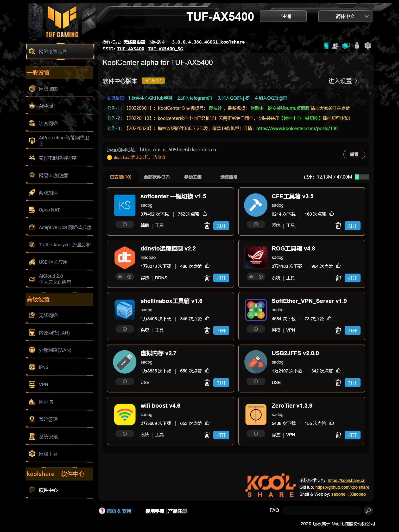Click the ddnsto home icon
399x532 pixels.
point(120,277)
